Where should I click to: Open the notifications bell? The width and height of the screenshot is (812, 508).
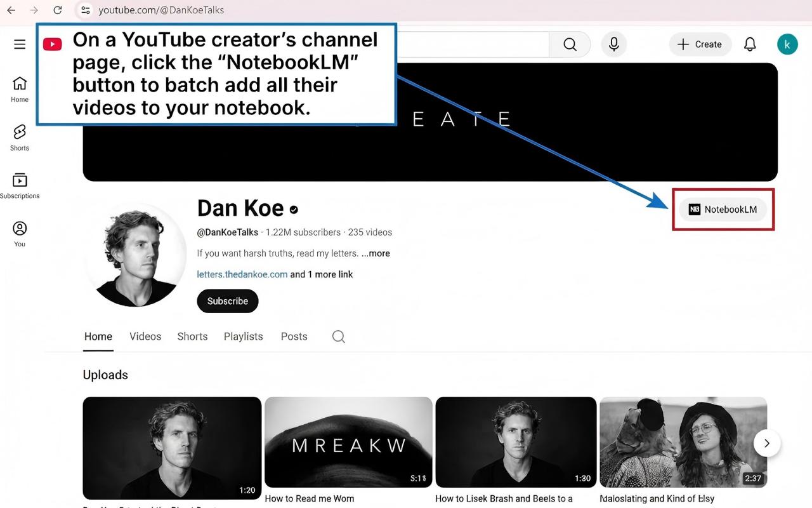[x=750, y=44]
